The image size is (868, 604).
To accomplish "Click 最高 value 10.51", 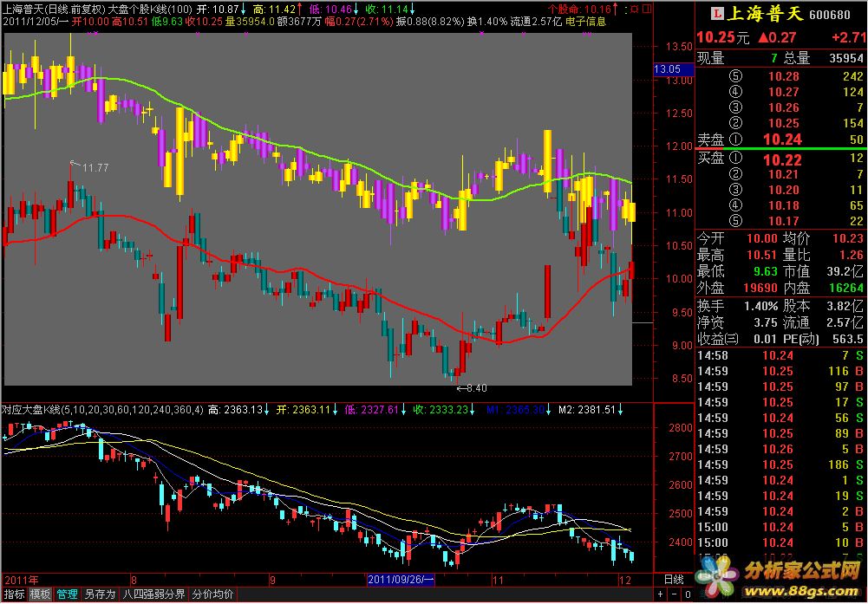I will (762, 255).
